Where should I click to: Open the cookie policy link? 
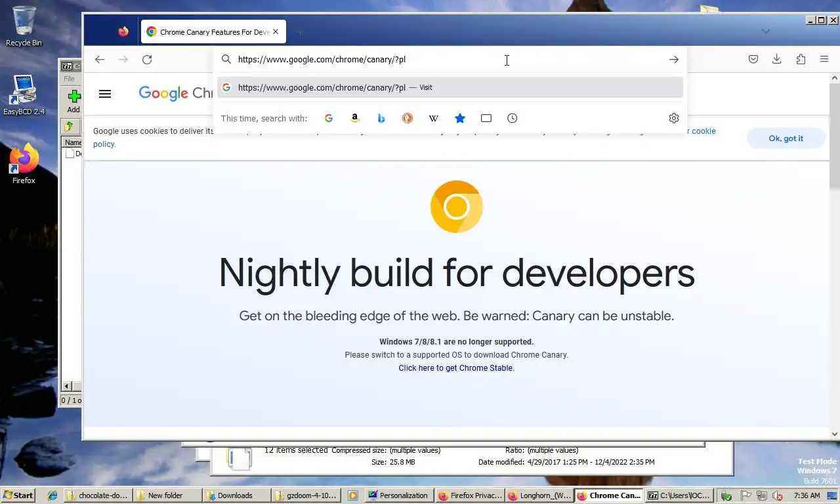[702, 131]
